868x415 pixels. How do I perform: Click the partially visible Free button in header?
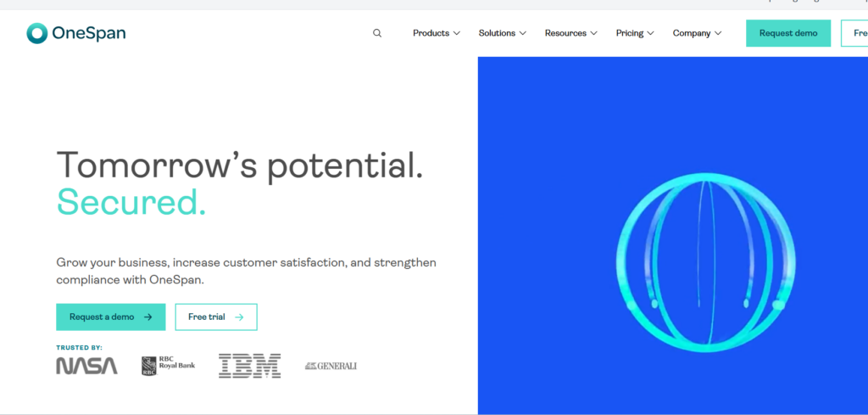click(854, 33)
